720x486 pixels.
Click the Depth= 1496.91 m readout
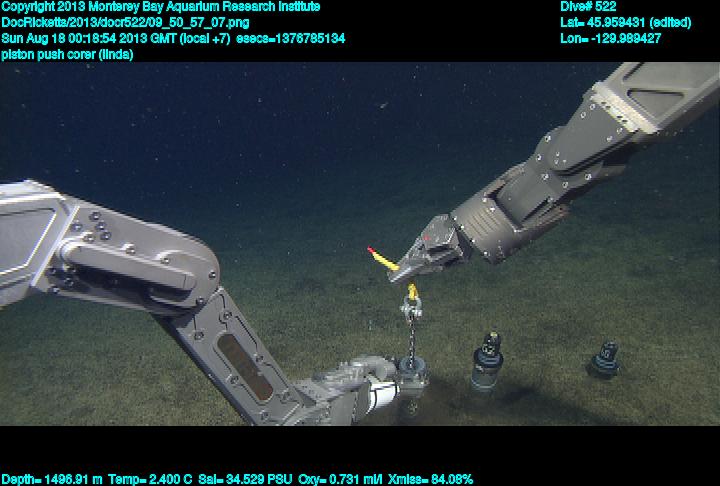click(48, 479)
